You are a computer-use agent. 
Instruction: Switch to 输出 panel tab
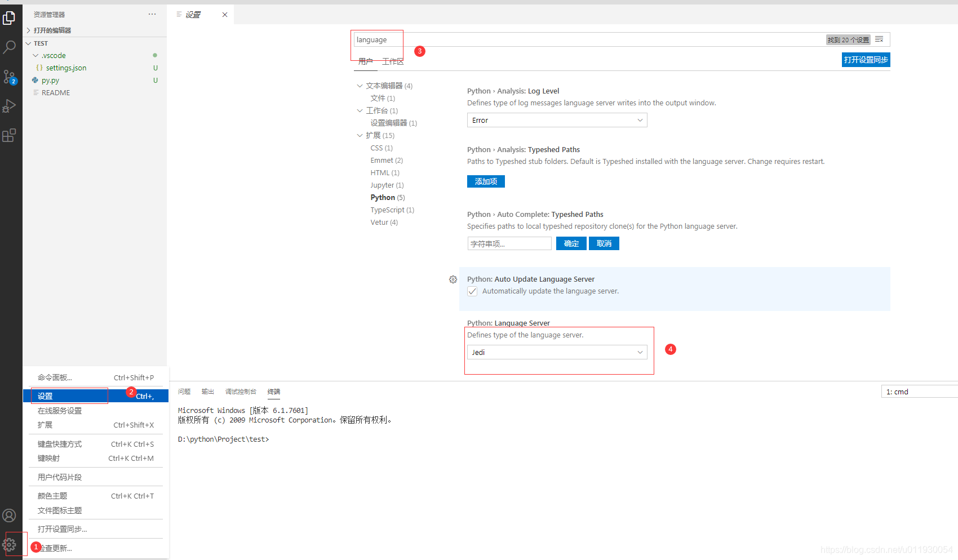coord(208,392)
